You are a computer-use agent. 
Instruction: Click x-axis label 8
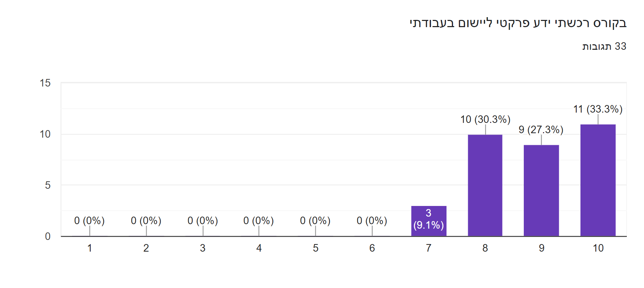point(485,248)
